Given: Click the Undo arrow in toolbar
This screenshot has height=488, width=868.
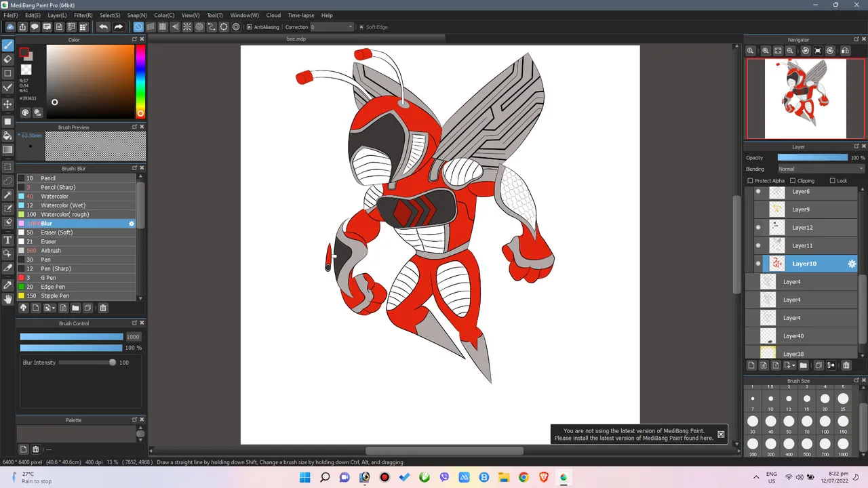Looking at the screenshot, I should point(103,27).
